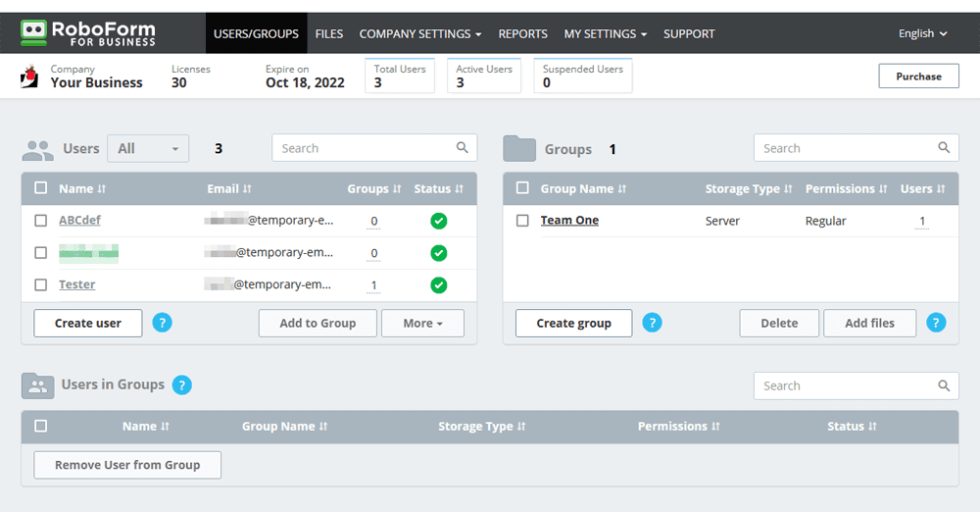
Task: Open the English language selector
Action: click(922, 33)
